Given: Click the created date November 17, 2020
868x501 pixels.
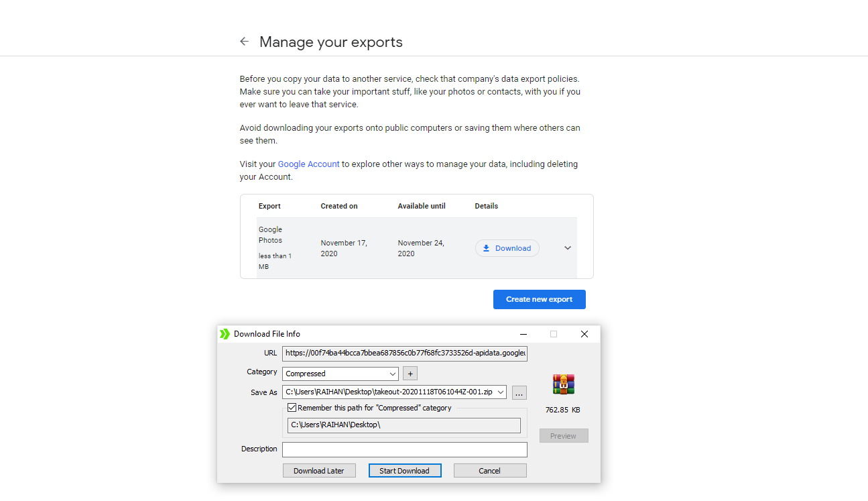Looking at the screenshot, I should tap(344, 248).
